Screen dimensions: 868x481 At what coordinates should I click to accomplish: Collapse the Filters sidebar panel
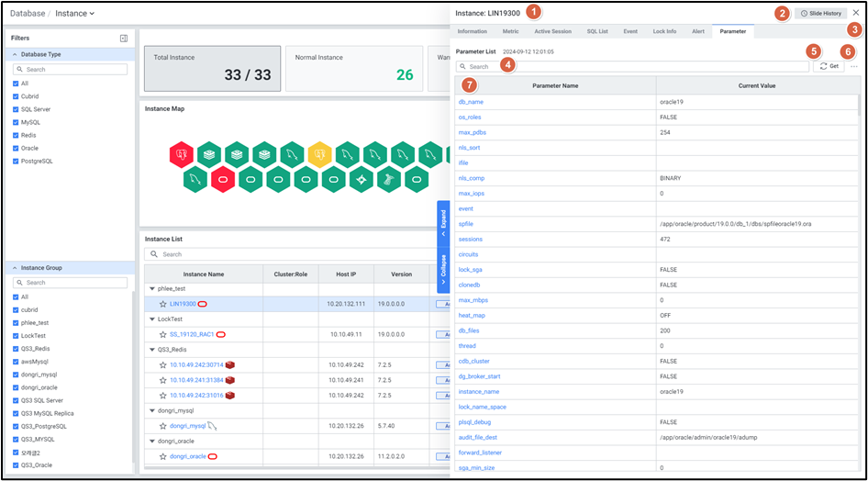[124, 39]
